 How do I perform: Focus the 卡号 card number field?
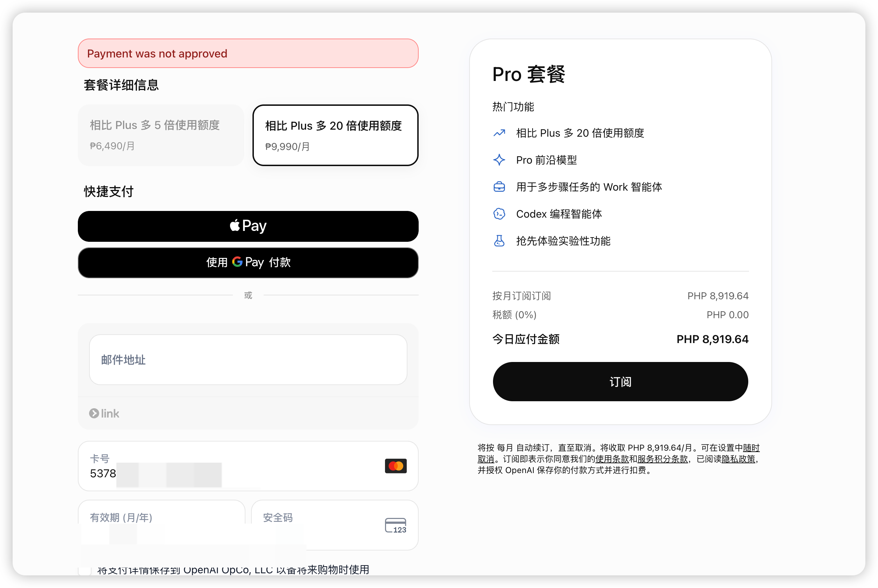tap(248, 466)
